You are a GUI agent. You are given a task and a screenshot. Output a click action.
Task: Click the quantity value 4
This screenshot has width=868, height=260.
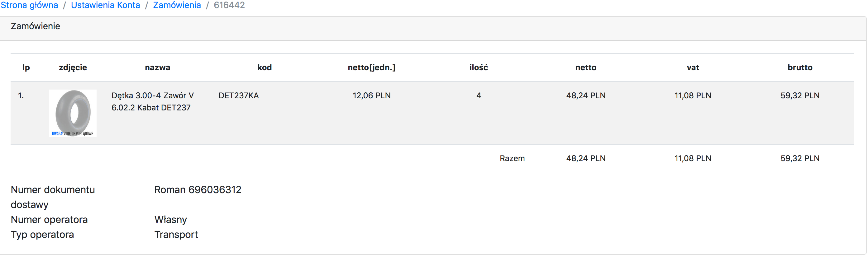point(479,95)
